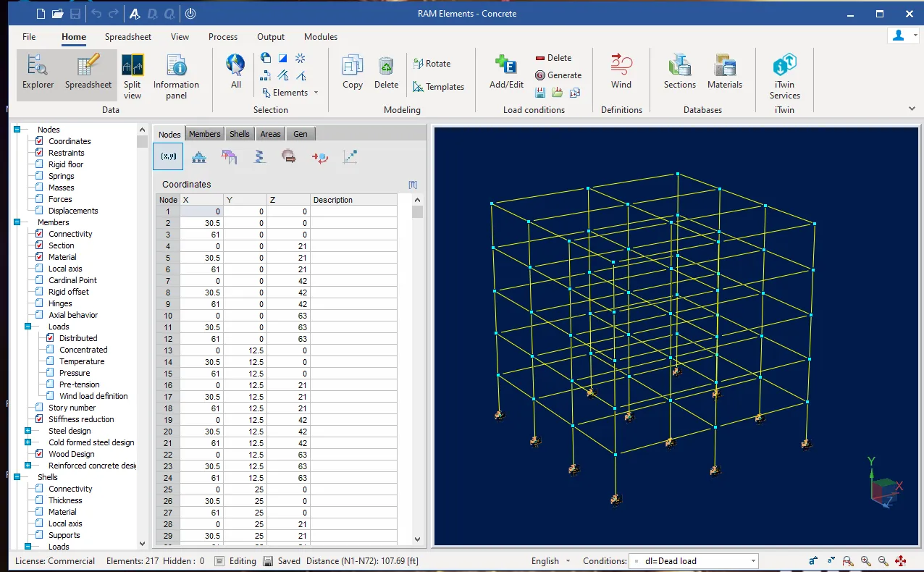Switch to the Members spreadsheet tab

pyautogui.click(x=205, y=134)
